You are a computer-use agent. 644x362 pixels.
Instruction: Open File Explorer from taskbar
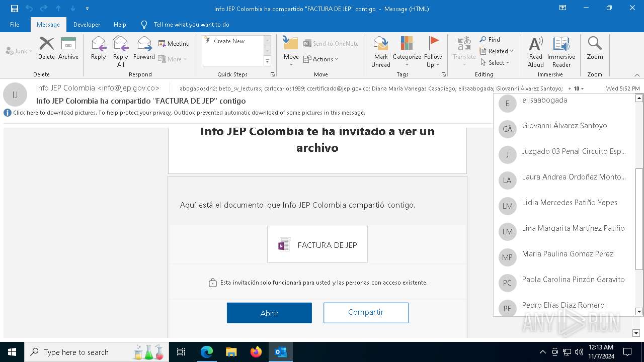pyautogui.click(x=231, y=352)
